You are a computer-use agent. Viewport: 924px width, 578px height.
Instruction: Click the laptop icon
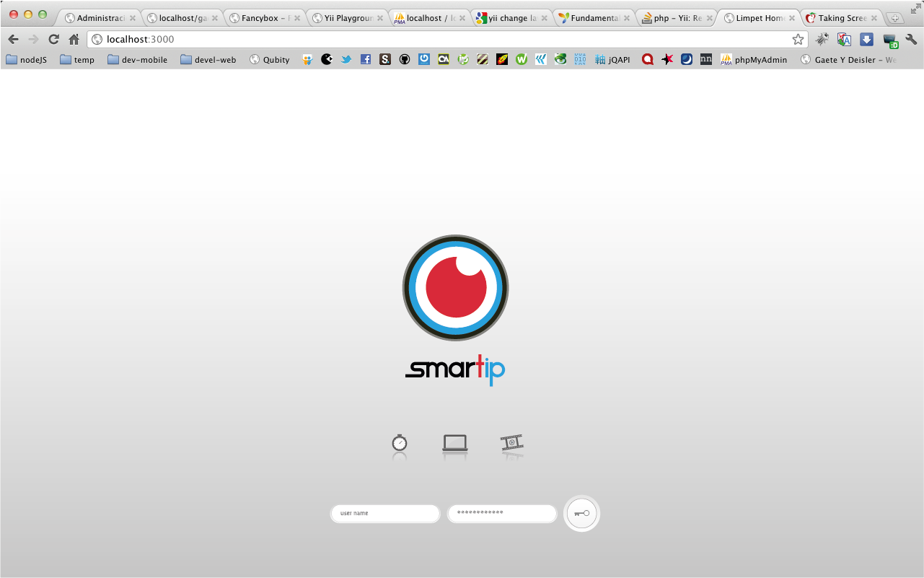[455, 443]
